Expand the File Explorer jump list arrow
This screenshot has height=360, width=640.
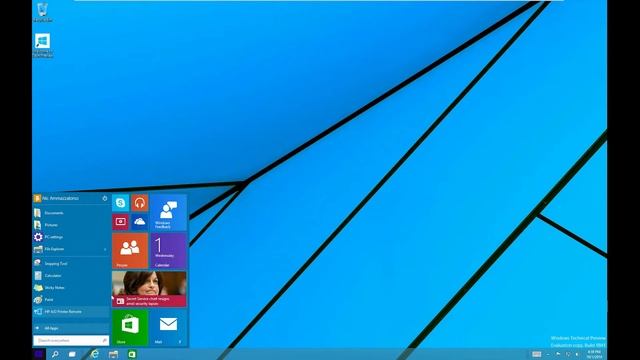pos(105,249)
